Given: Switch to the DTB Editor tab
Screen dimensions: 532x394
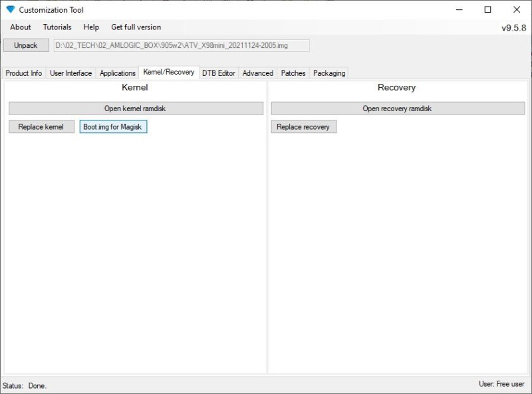Looking at the screenshot, I should pyautogui.click(x=219, y=73).
